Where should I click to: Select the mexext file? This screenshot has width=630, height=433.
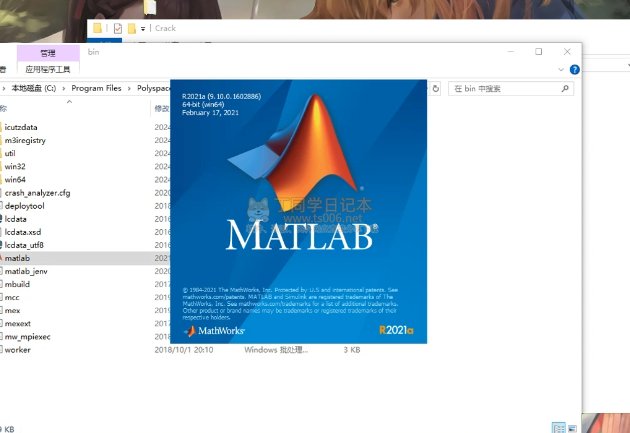[x=18, y=323]
